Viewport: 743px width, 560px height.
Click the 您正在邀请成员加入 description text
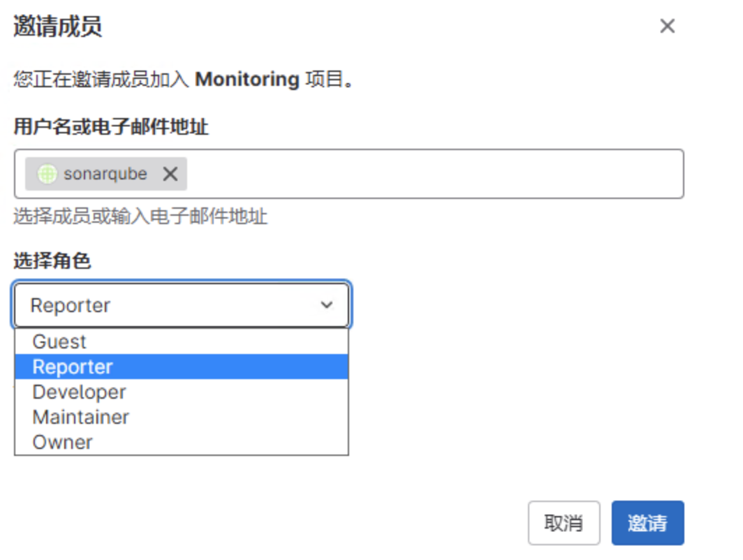pos(101,79)
